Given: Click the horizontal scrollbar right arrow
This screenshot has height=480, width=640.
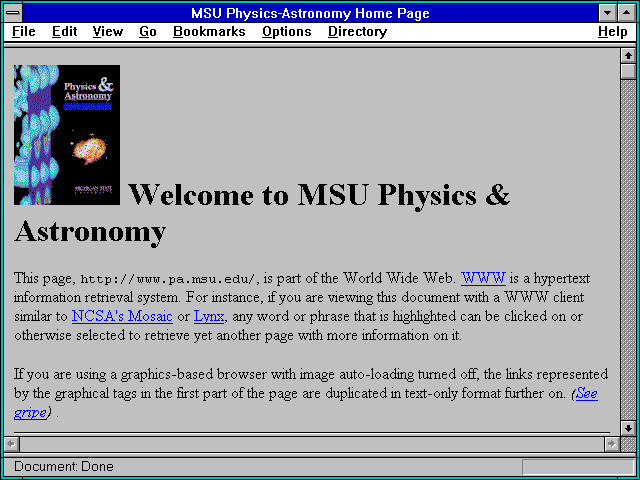Looking at the screenshot, I should click(x=611, y=444).
